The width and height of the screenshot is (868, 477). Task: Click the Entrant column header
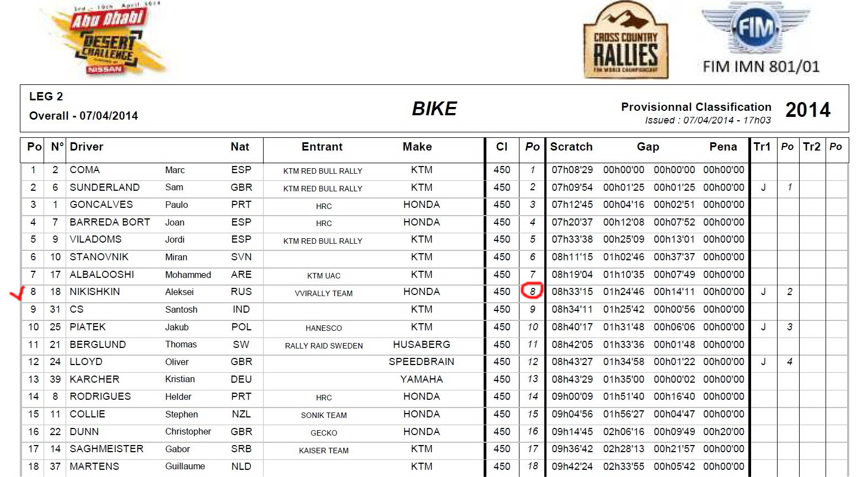click(322, 147)
